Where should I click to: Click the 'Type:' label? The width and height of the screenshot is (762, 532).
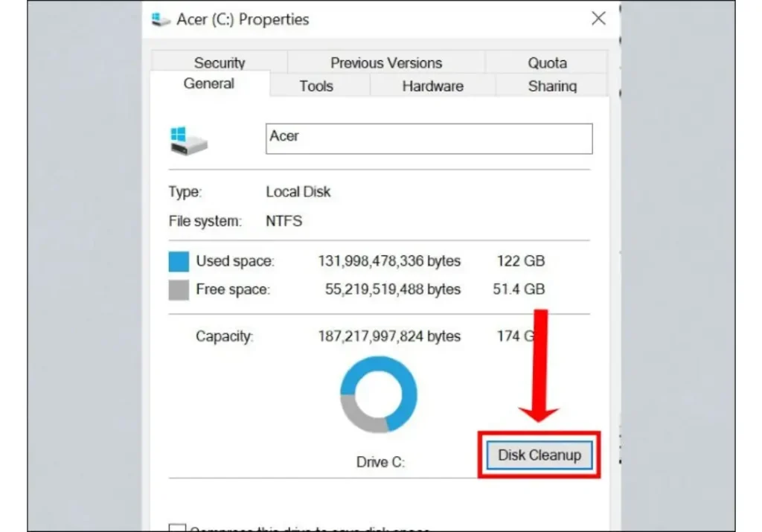point(185,192)
